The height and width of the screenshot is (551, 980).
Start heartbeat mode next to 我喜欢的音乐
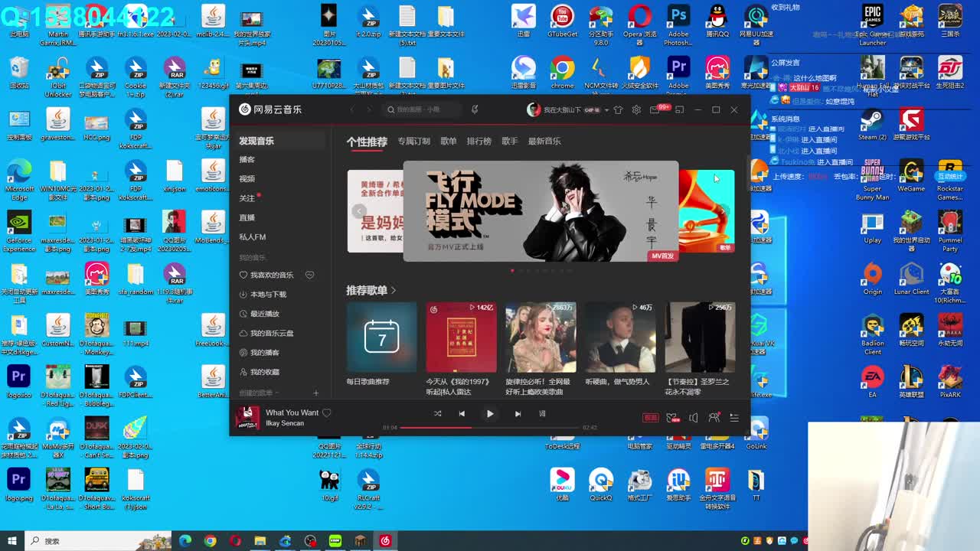point(310,275)
